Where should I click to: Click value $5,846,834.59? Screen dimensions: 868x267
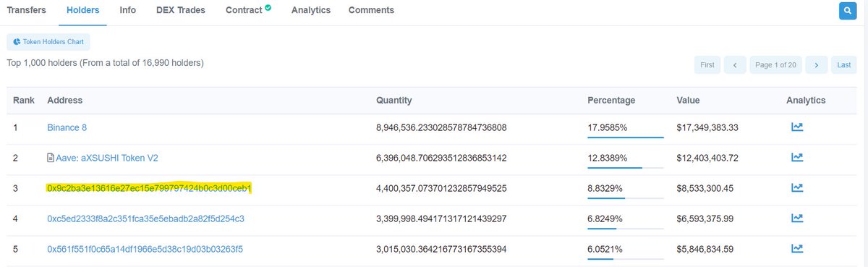click(705, 249)
